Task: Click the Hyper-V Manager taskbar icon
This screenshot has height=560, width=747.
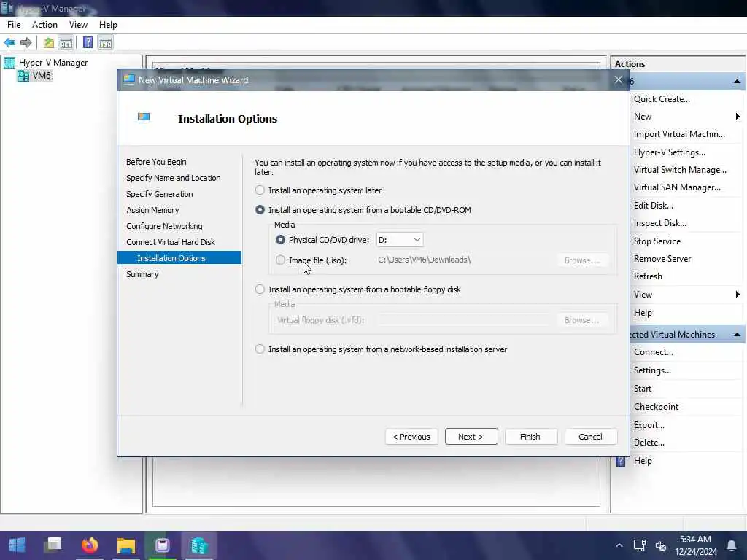Action: tap(199, 545)
